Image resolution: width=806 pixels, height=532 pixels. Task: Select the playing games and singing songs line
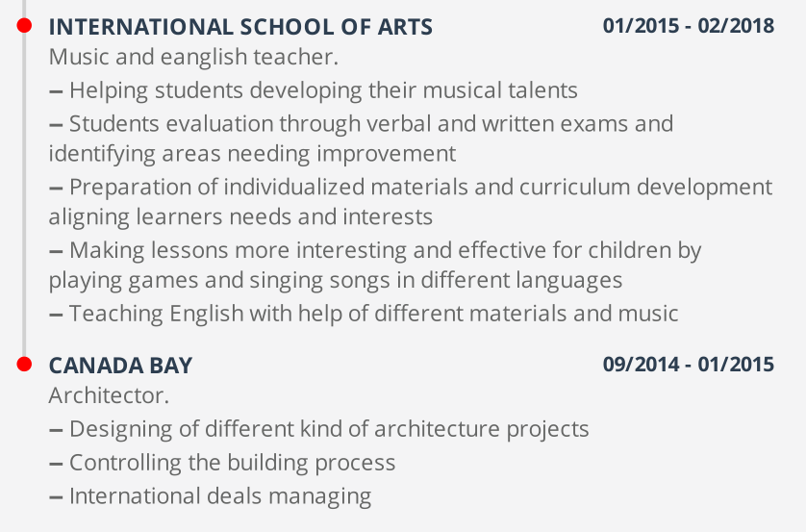coord(336,281)
